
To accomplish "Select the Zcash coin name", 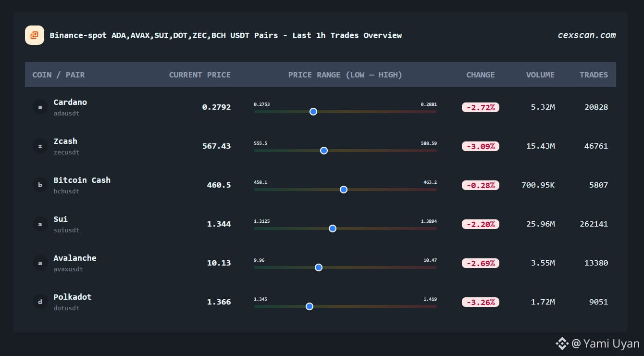I will pos(65,141).
